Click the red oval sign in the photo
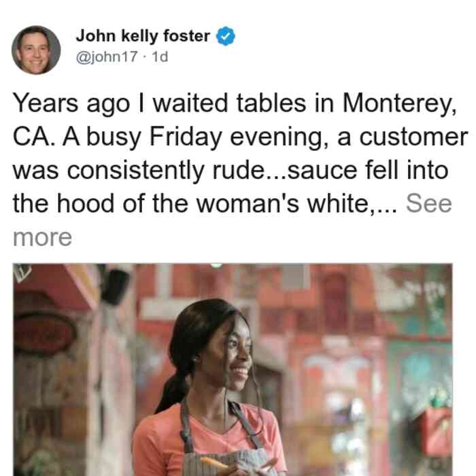Viewport: 476px width, 476px height. (45, 333)
